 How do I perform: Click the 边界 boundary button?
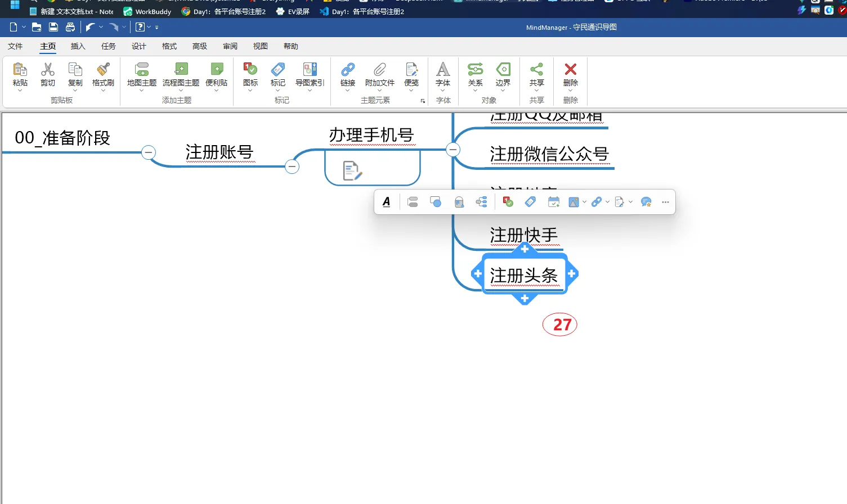pyautogui.click(x=503, y=75)
